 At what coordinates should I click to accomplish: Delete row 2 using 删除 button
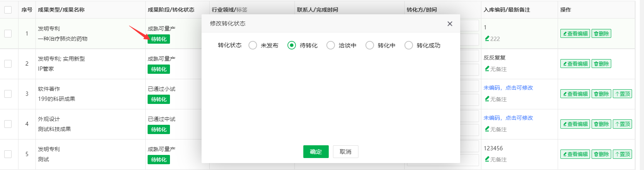click(601, 64)
